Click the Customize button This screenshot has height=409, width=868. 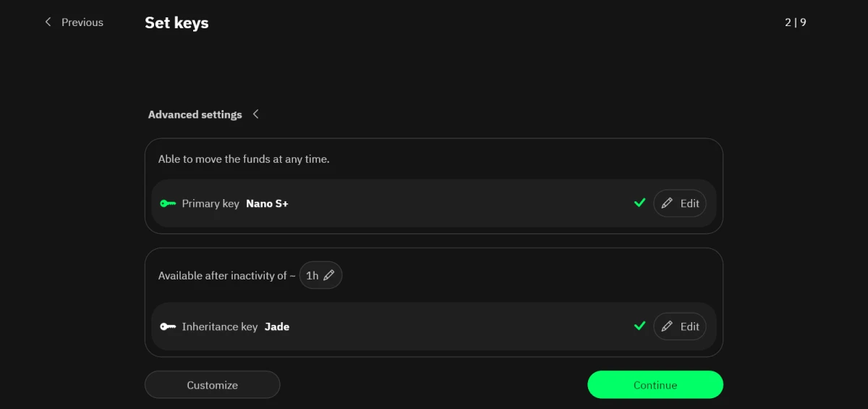tap(212, 385)
